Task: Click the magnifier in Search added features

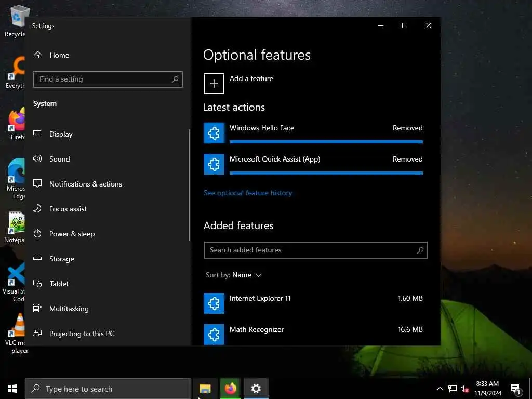Action: point(420,250)
